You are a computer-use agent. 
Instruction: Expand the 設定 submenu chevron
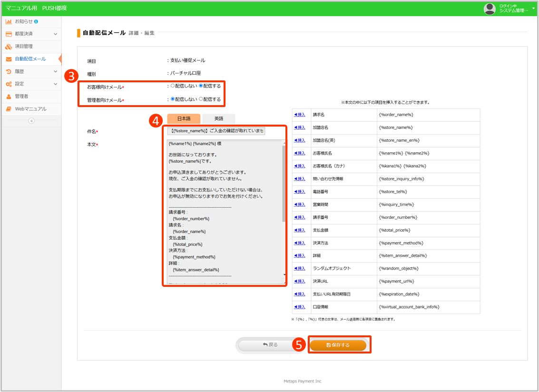[55, 84]
